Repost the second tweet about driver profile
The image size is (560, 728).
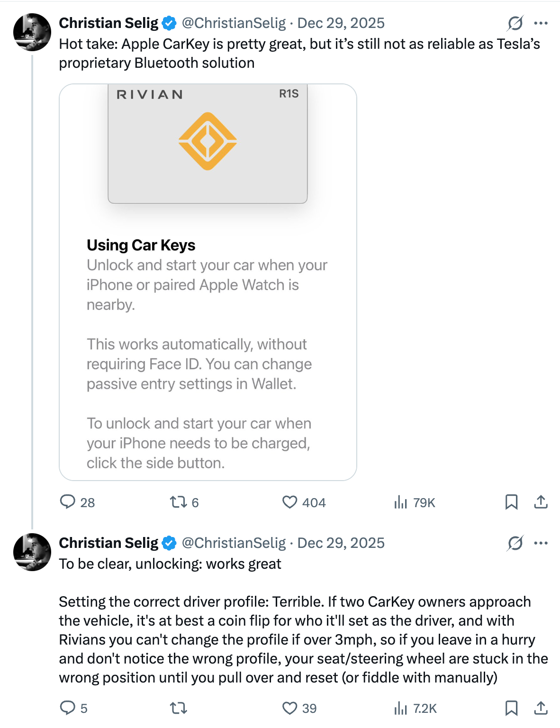click(179, 708)
